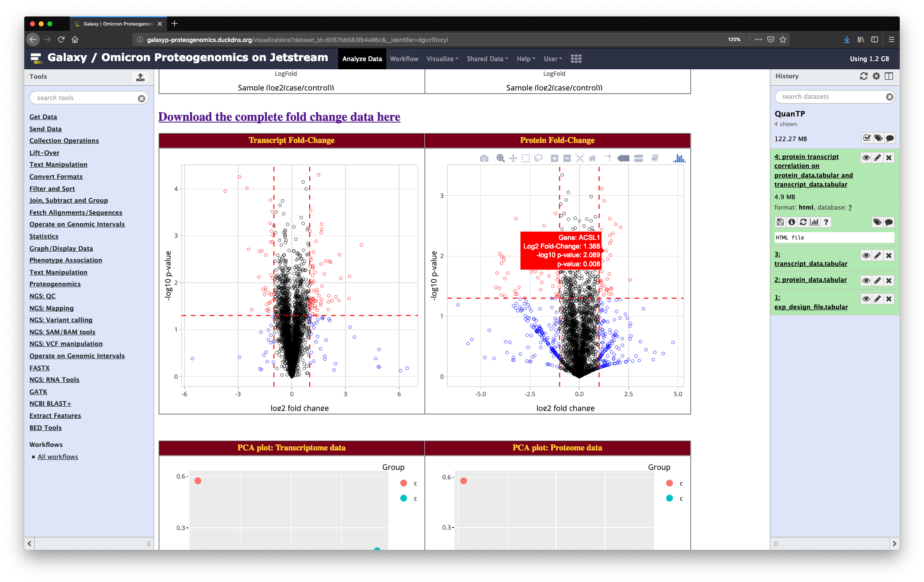Open the Help dropdown menu
Screen dimensions: 924x582
point(526,59)
